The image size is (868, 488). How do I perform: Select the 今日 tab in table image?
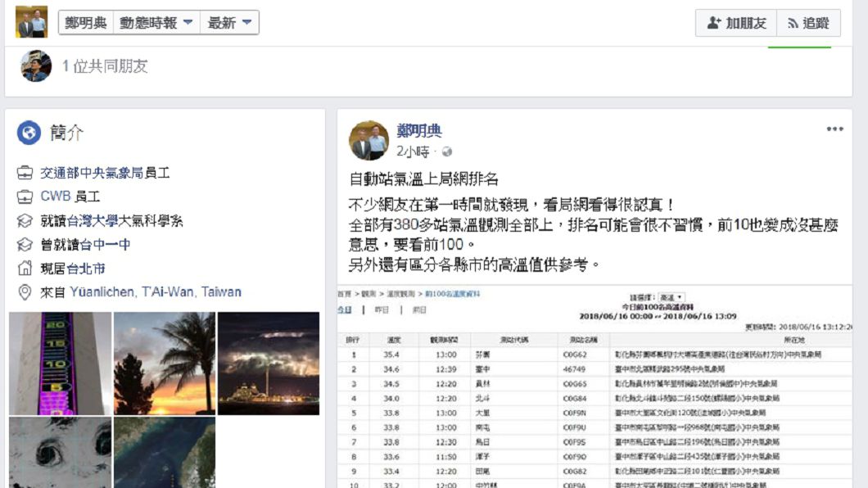pyautogui.click(x=344, y=310)
